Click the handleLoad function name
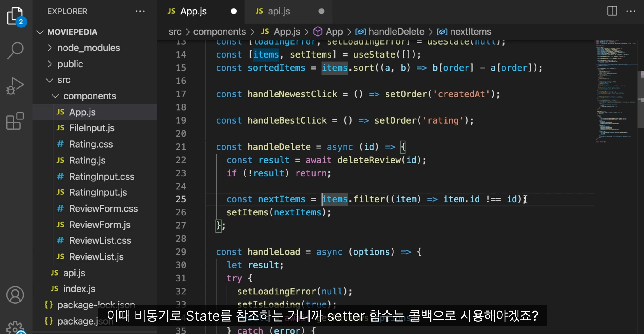The height and width of the screenshot is (334, 644). 274,252
